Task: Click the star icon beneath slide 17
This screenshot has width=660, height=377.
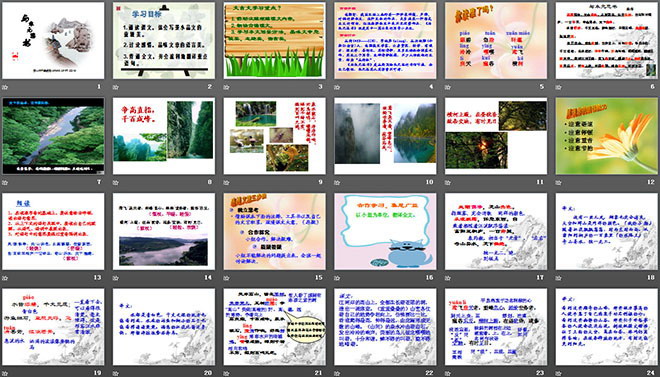Action: tap(448, 278)
